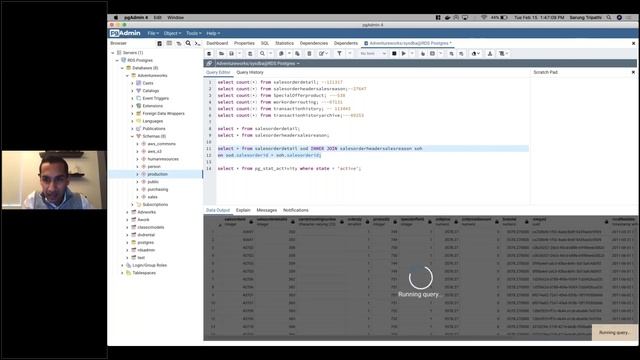Image resolution: width=640 pixels, height=360 pixels.
Task: Stop the running query with Stop button
Action: click(x=394, y=53)
